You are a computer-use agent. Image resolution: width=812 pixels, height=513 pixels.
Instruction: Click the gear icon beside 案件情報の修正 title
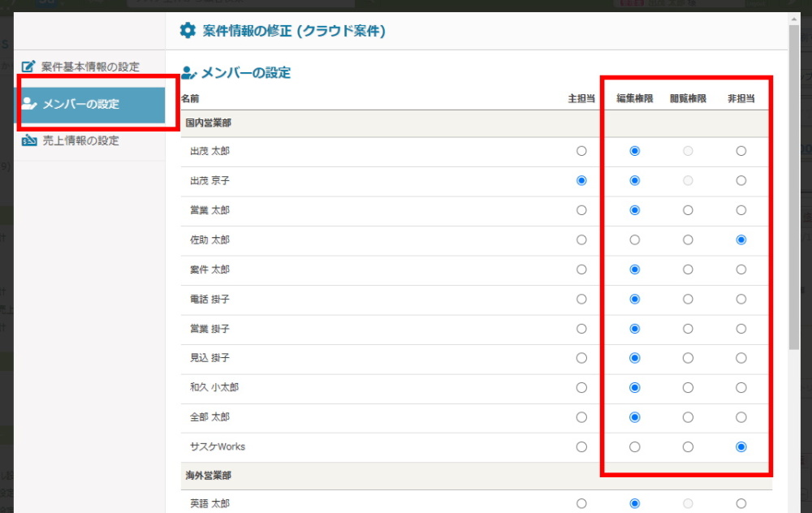coord(188,32)
